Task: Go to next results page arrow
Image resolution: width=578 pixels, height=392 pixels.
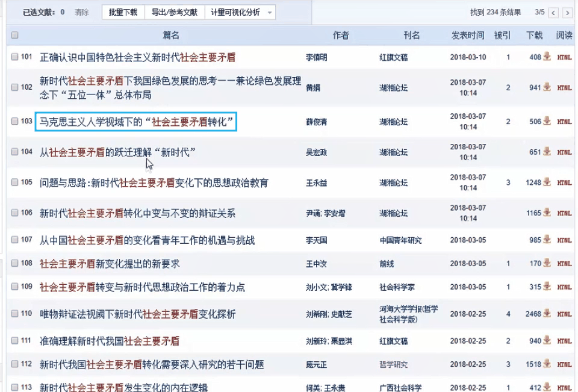Action: 567,13
